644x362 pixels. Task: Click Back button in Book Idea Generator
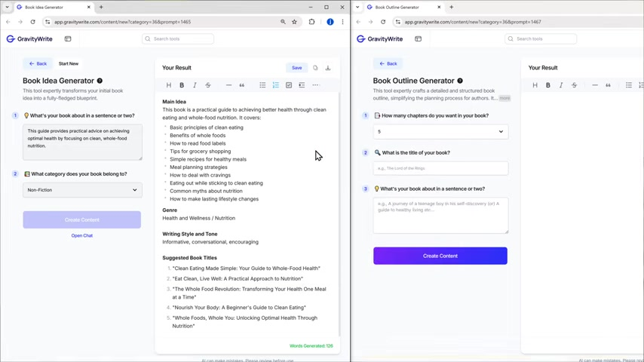(x=38, y=63)
